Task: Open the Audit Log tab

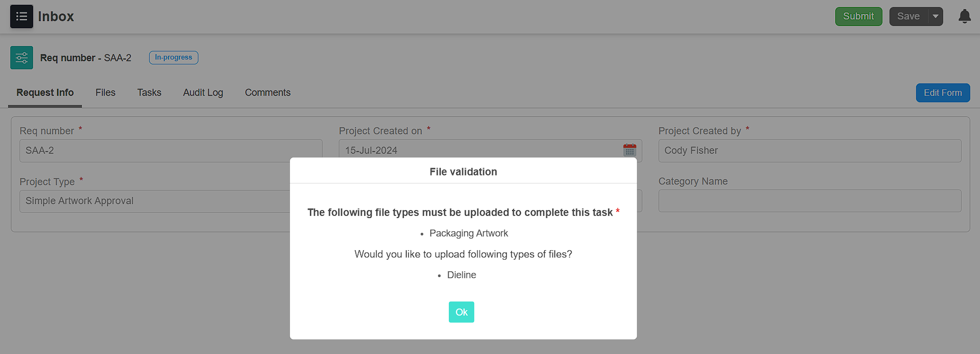Action: coord(203,93)
